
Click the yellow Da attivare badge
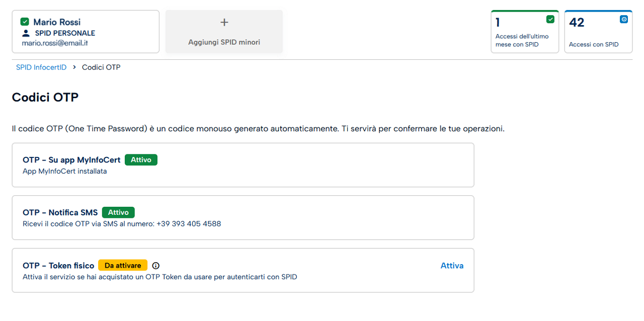click(123, 265)
